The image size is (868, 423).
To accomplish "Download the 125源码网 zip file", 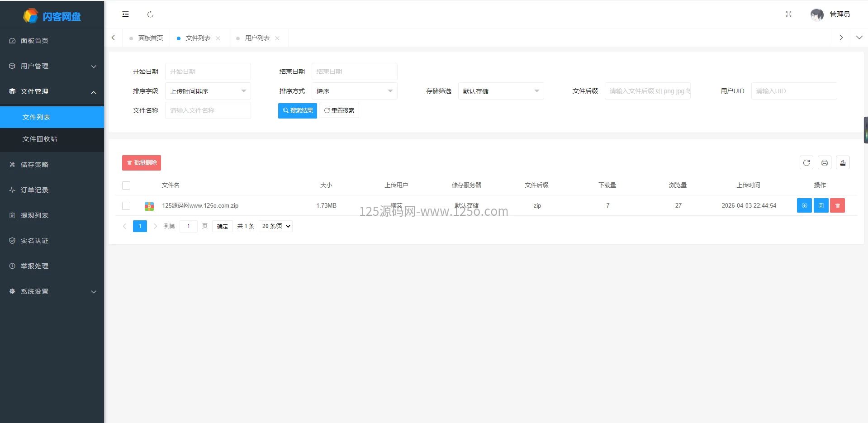I will click(x=804, y=205).
